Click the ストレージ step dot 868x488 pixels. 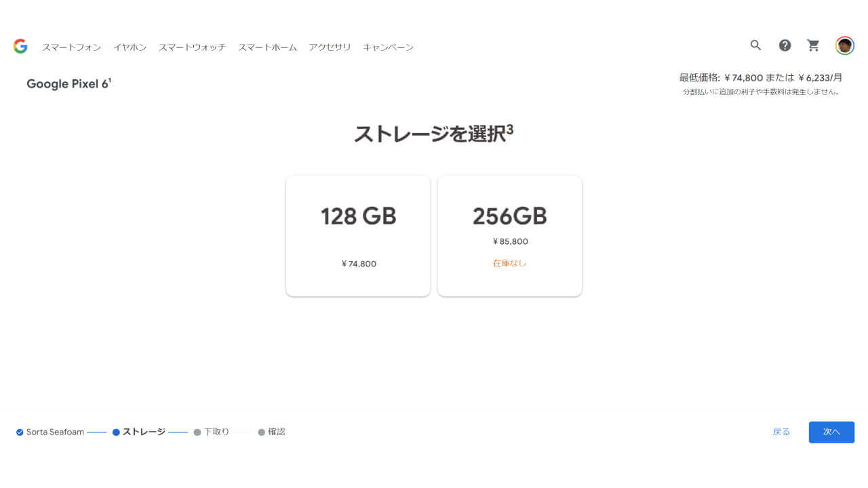click(x=116, y=432)
